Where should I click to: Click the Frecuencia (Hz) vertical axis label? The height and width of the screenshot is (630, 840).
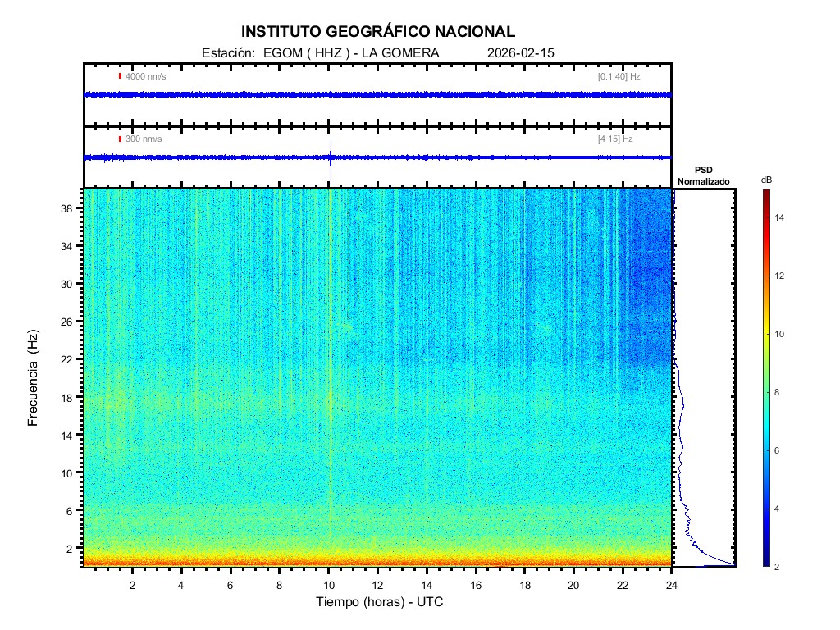34,378
